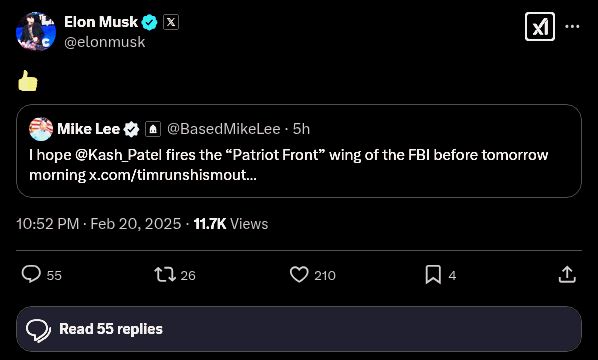Open Mike Lee's avatar in quoted post
This screenshot has width=598, height=360.
[x=41, y=129]
